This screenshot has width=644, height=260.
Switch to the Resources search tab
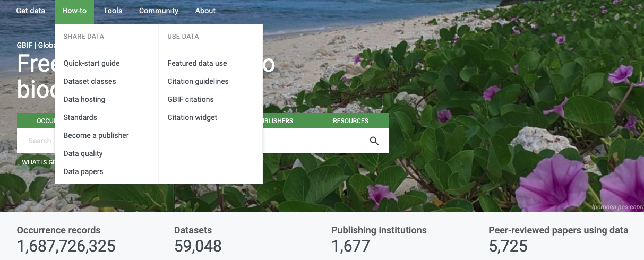[350, 121]
